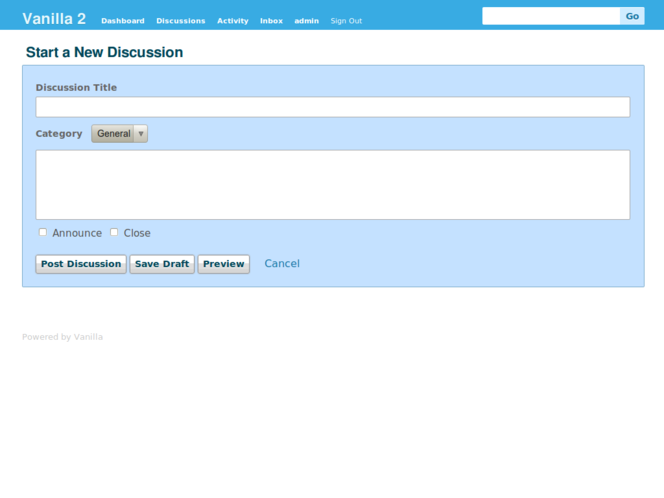Cancel the new discussion
The image size is (664, 498).
[281, 264]
